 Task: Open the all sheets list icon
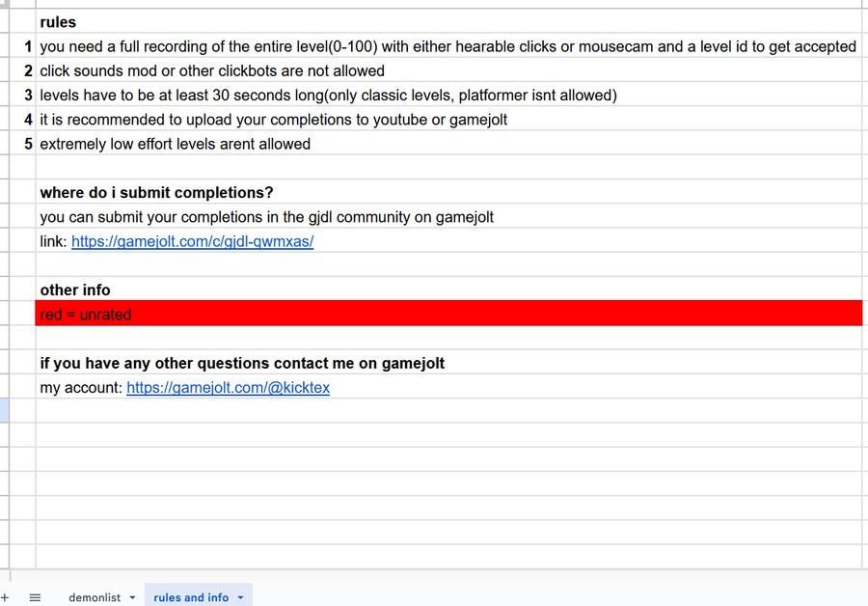coord(35,597)
